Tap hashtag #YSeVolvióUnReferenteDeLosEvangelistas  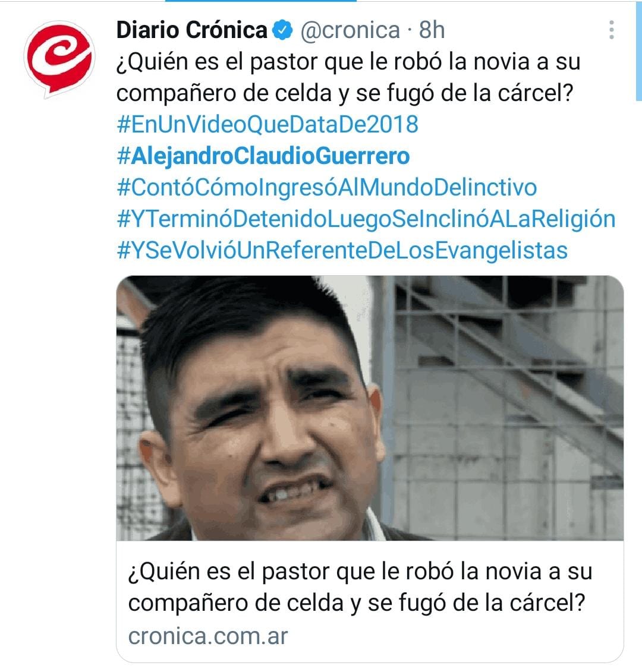342,251
